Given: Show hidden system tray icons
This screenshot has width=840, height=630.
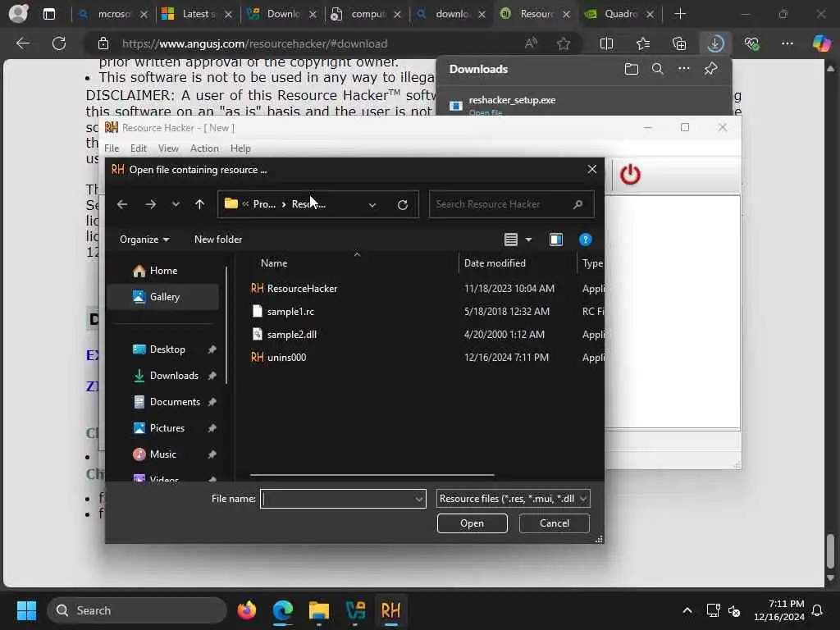Looking at the screenshot, I should [687, 610].
